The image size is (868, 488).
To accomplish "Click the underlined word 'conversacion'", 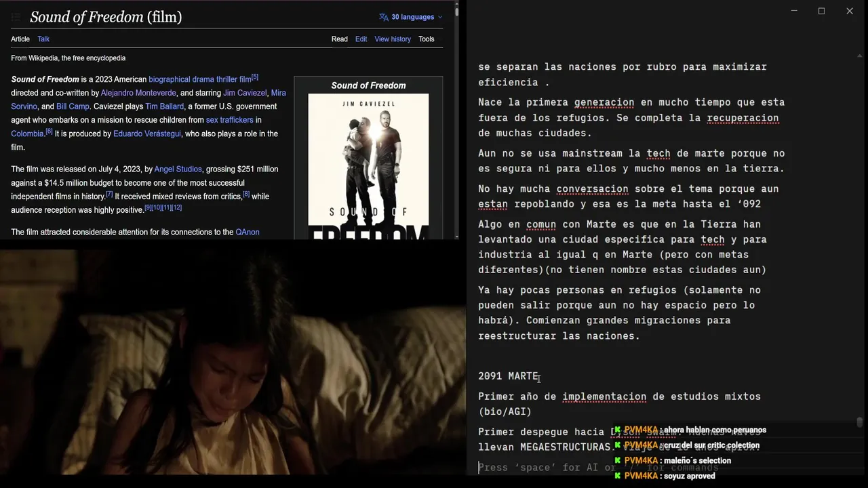I will [592, 189].
